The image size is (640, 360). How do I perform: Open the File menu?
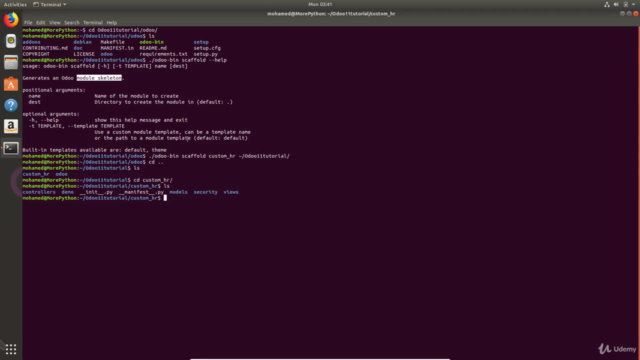tap(28, 23)
